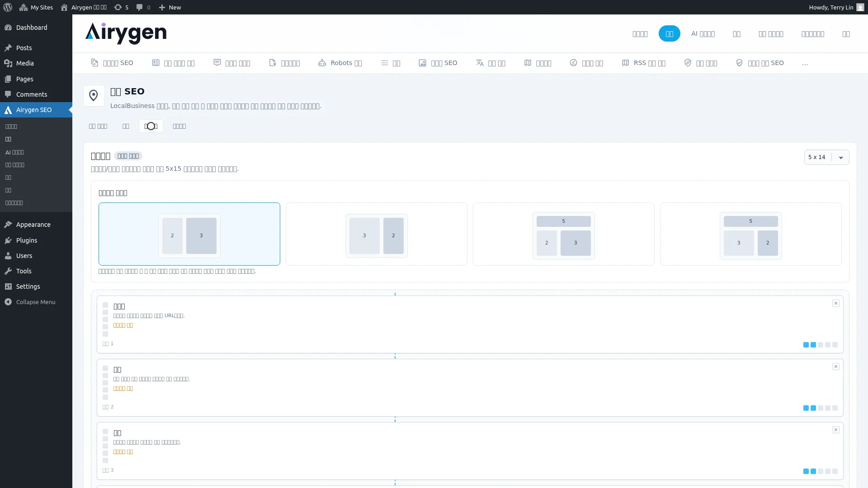Click the circled-checkmark icon tab
The width and height of the screenshot is (868, 488).
coord(586,63)
